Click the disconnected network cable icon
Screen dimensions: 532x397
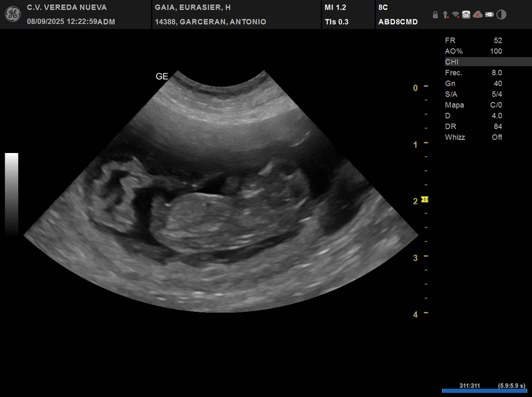445,14
